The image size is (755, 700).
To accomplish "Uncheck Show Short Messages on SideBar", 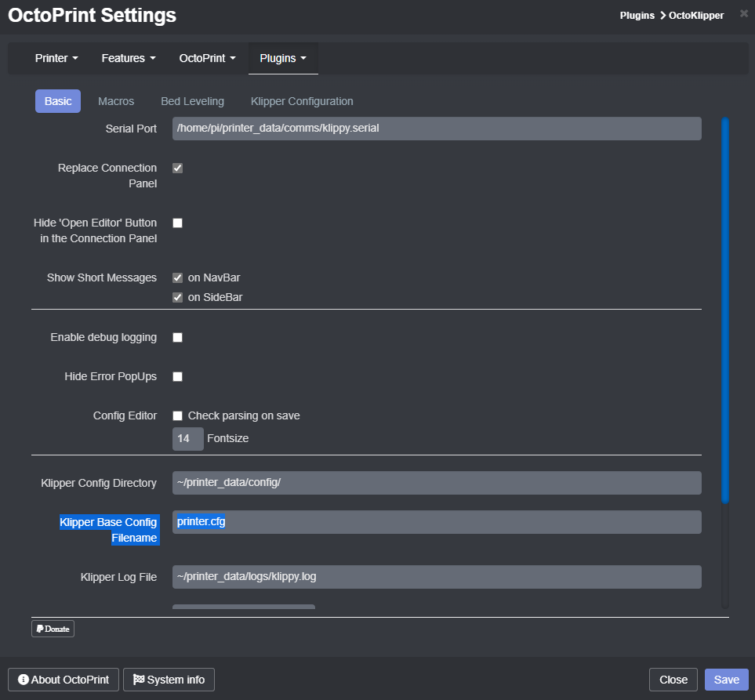I will [x=178, y=298].
